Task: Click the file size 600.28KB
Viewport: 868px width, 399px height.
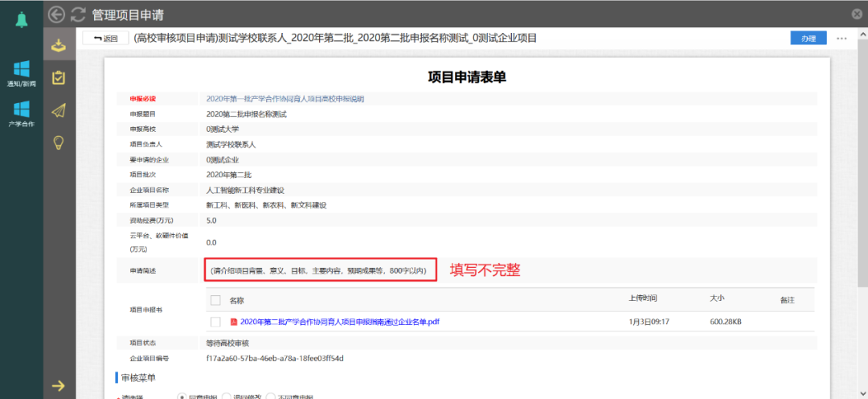Action: (726, 322)
